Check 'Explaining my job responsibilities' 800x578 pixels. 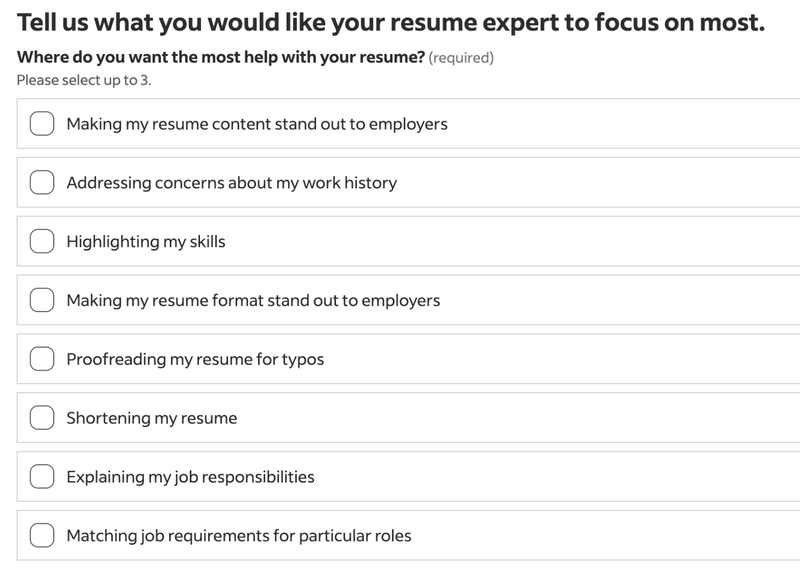(41, 475)
